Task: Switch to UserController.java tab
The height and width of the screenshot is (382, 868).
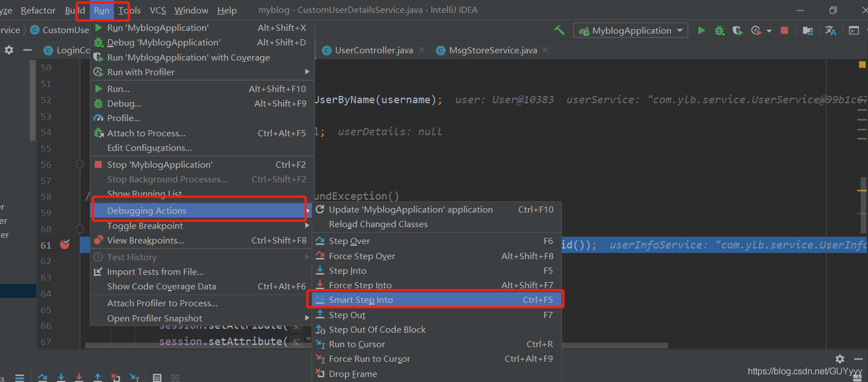Action: [374, 50]
